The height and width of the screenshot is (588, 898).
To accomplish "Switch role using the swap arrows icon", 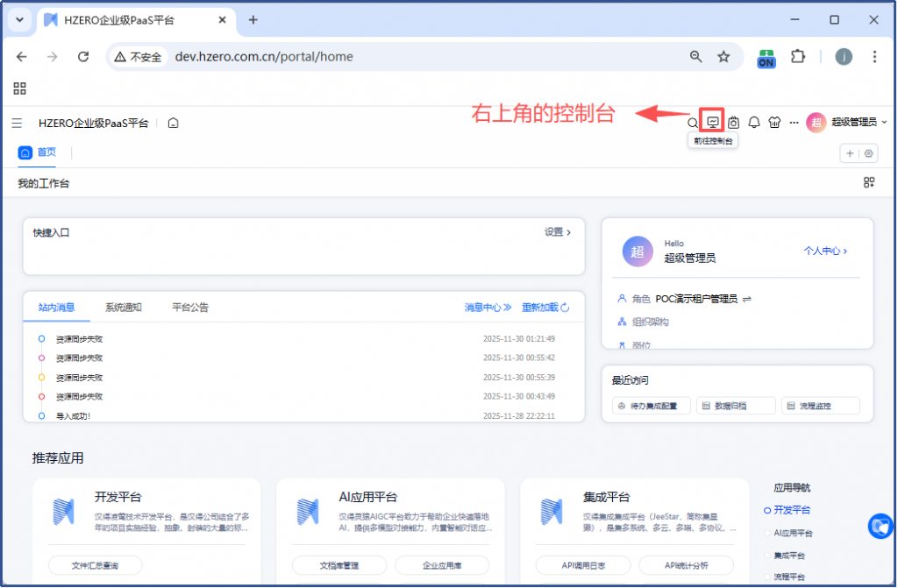I will [747, 299].
